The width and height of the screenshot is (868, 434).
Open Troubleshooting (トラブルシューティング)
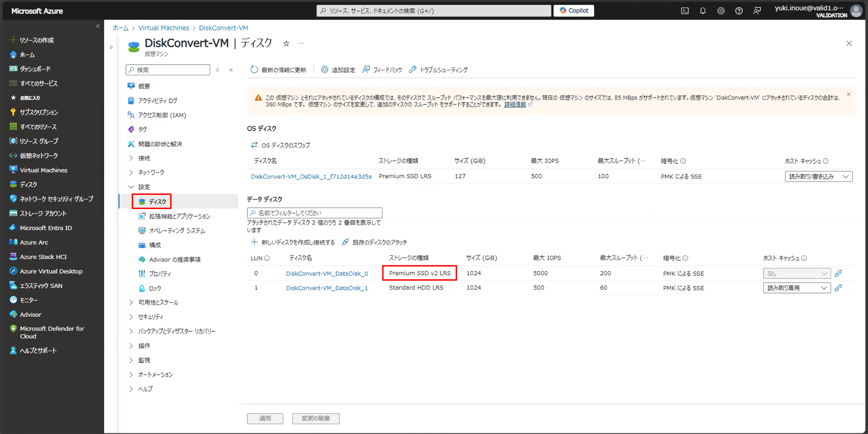438,70
